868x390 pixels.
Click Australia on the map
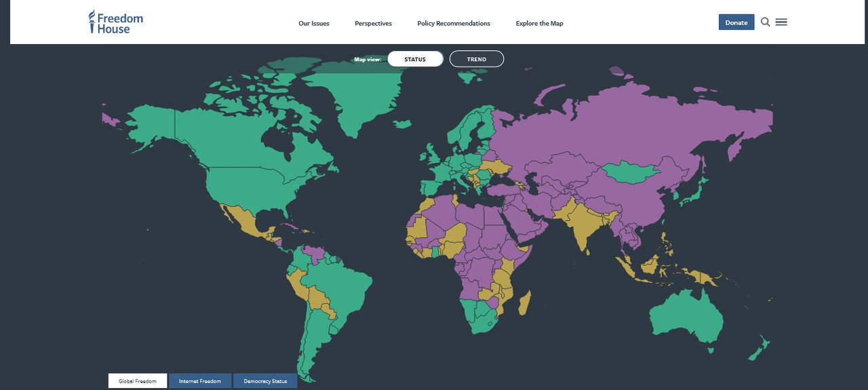(x=685, y=315)
